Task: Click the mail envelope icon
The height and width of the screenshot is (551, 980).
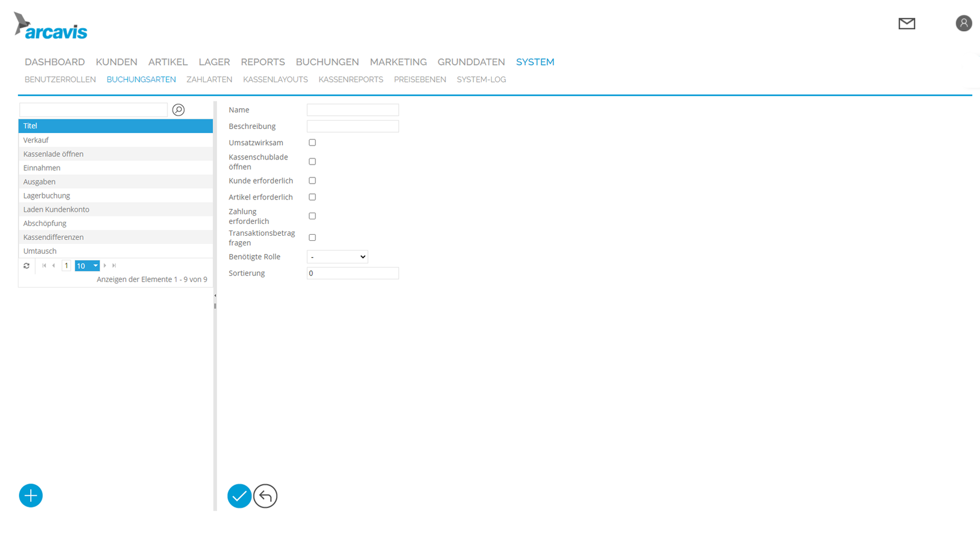Action: click(x=906, y=23)
